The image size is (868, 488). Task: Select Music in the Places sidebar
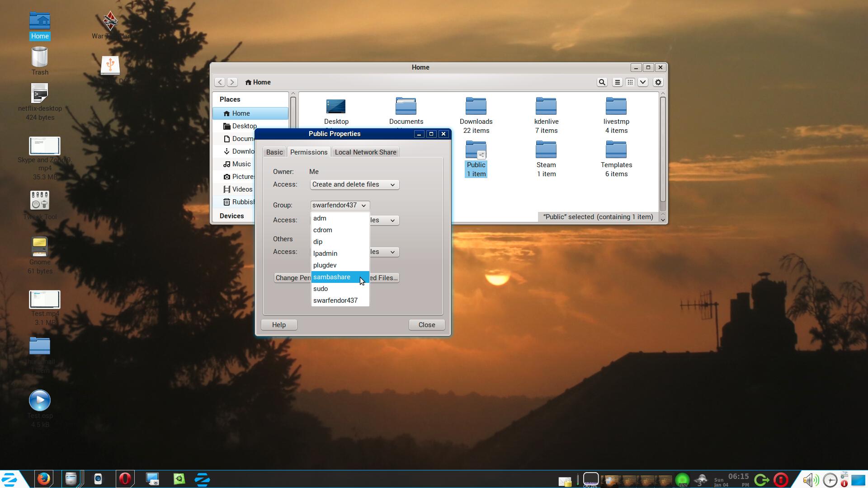tap(241, 164)
